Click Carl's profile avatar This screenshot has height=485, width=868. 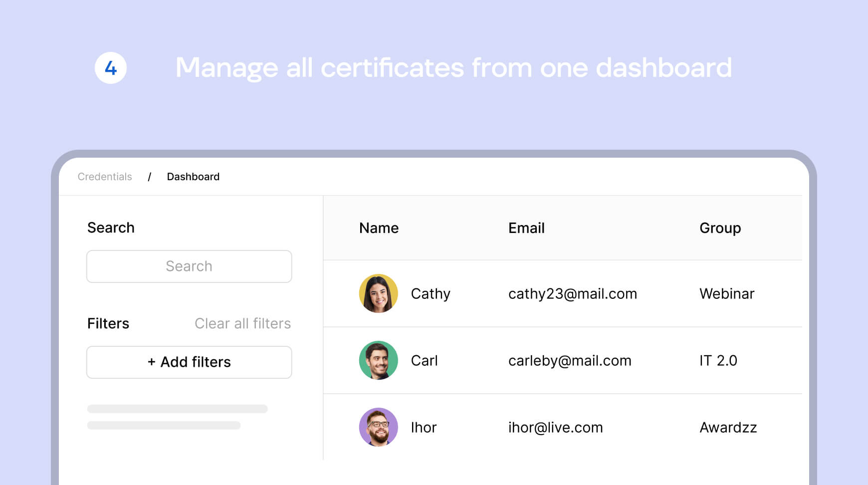coord(378,360)
